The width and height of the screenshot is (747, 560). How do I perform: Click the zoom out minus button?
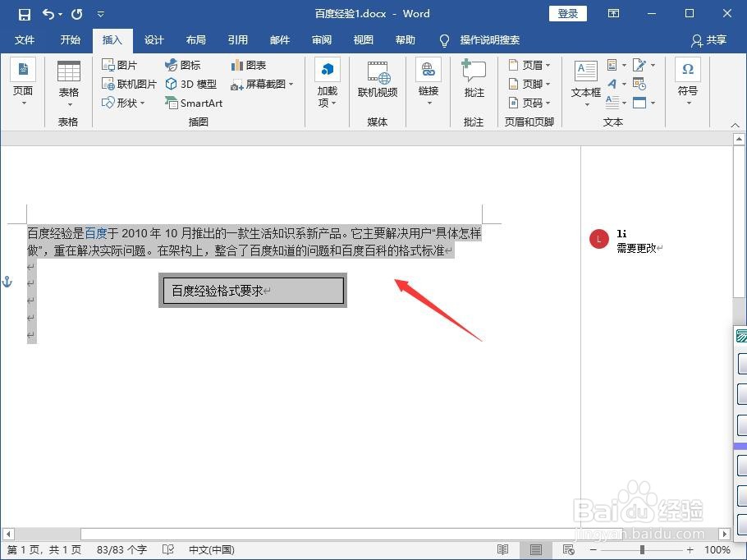point(593,550)
